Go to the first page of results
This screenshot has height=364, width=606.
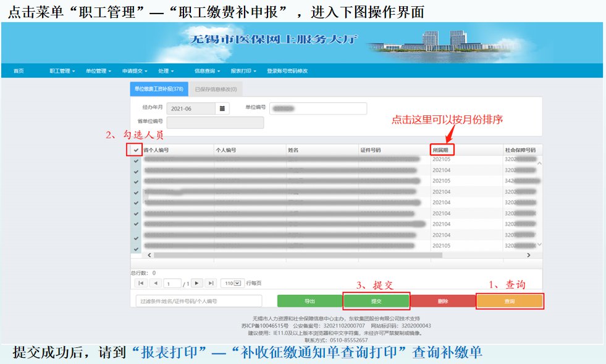click(x=141, y=283)
